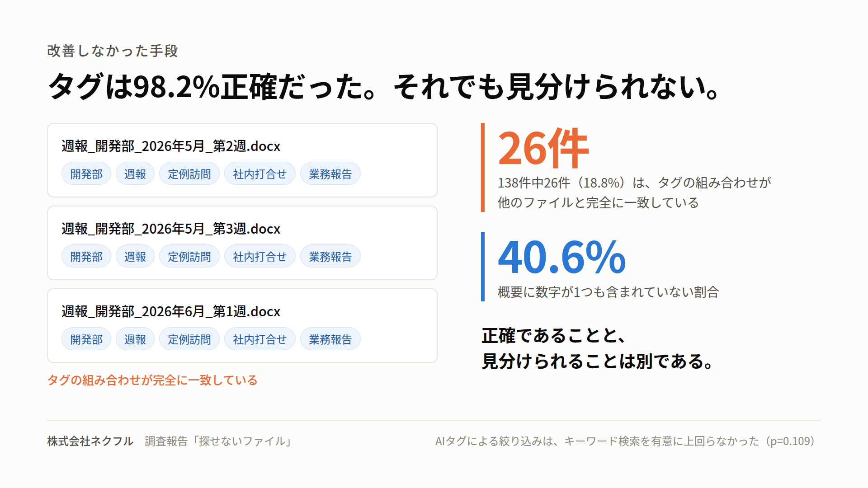Screen dimensions: 868x488
Task: Select the 業務報告 tag in the third card
Action: point(330,339)
